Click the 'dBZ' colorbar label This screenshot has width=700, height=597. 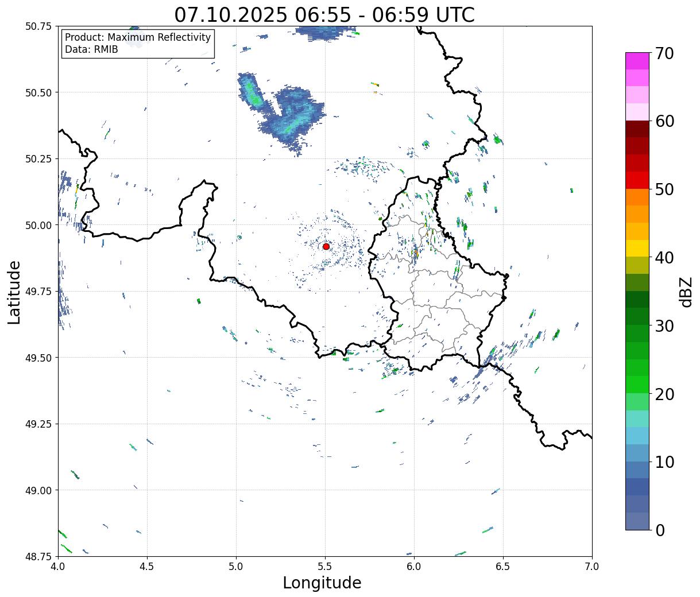pos(686,291)
